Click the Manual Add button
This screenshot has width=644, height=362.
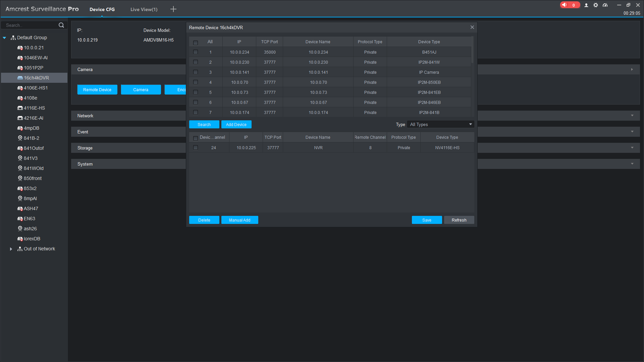pos(240,220)
